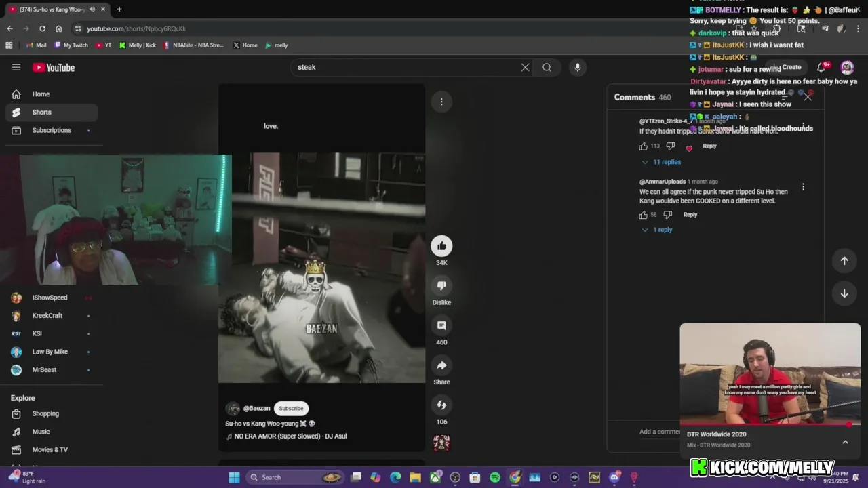Select Shorts in the sidebar
This screenshot has height=488, width=868.
click(x=52, y=113)
